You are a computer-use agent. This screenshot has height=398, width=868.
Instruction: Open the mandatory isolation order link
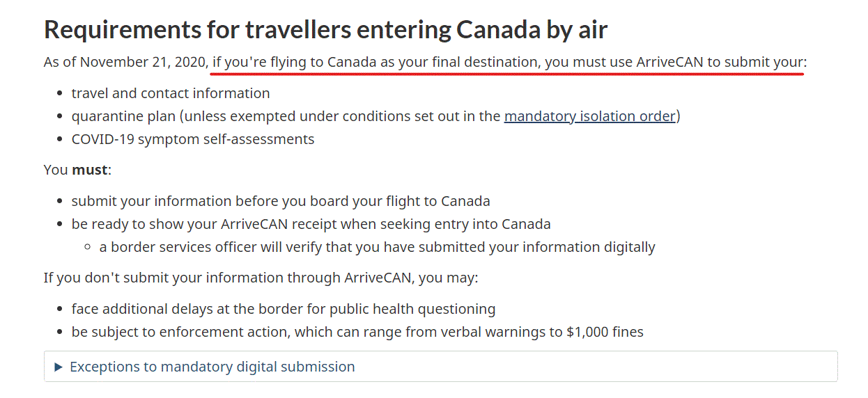[x=589, y=116]
